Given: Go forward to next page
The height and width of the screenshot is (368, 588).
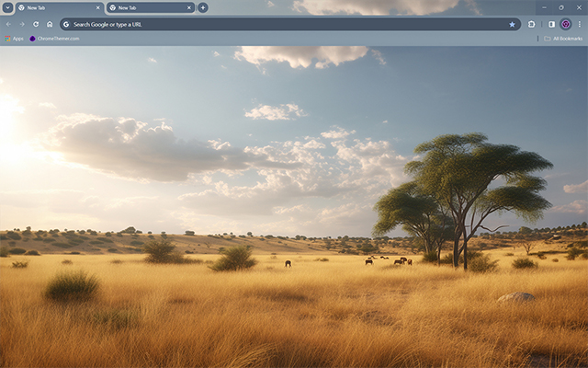Looking at the screenshot, I should [x=22, y=25].
